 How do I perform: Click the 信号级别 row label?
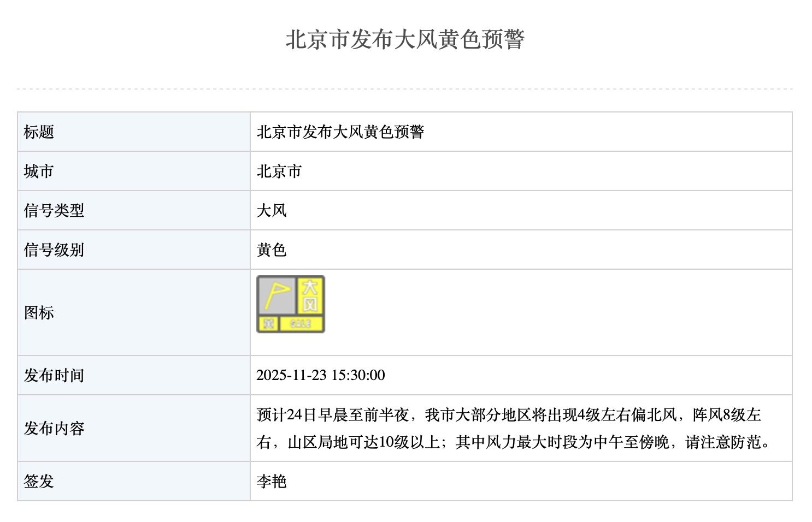[x=54, y=250]
